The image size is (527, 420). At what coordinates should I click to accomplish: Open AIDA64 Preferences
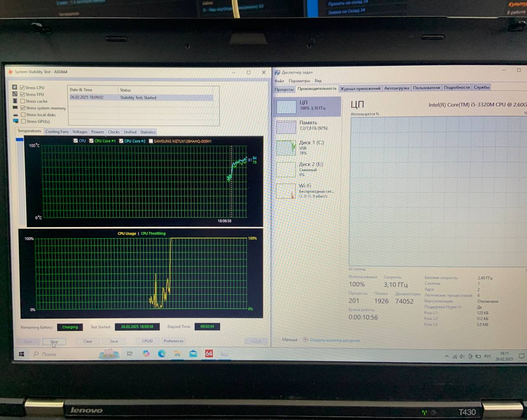pos(173,341)
